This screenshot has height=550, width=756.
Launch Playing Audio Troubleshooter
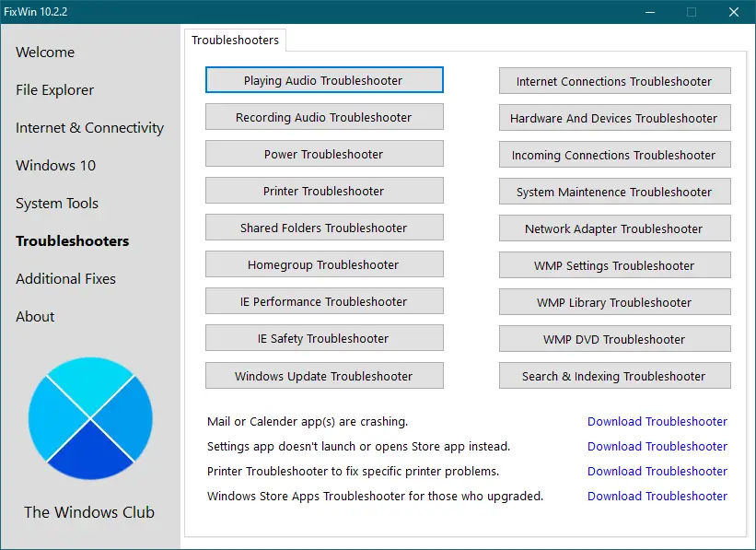[324, 80]
